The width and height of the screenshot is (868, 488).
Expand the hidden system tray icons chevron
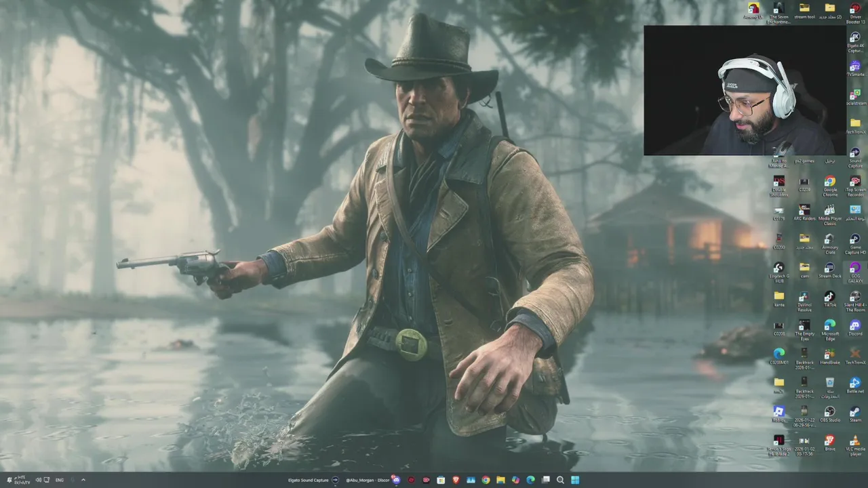pyautogui.click(x=83, y=480)
